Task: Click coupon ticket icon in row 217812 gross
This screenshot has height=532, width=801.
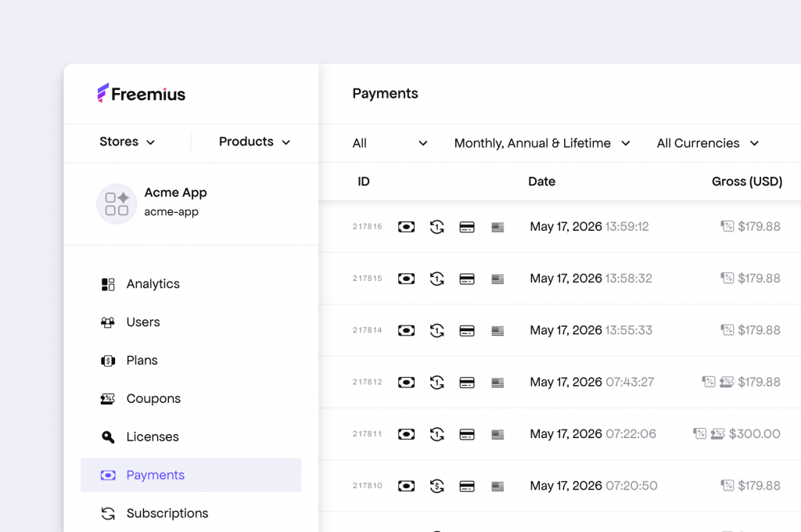Action: pos(727,382)
